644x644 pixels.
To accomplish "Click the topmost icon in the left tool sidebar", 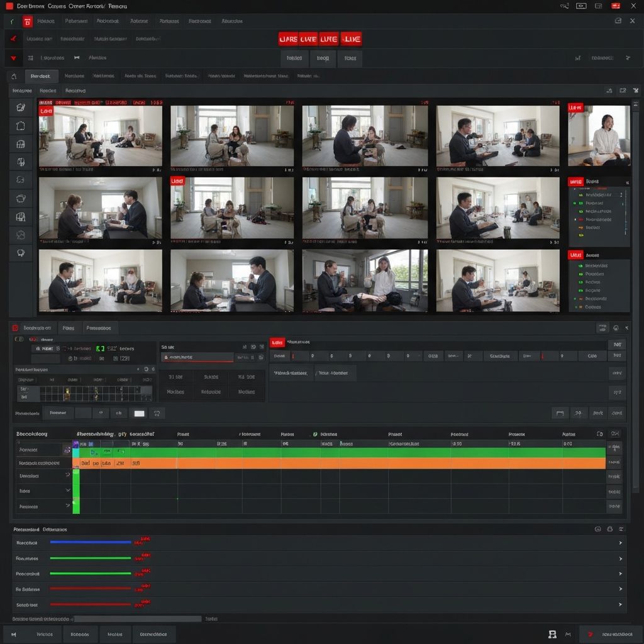I will 20,108.
